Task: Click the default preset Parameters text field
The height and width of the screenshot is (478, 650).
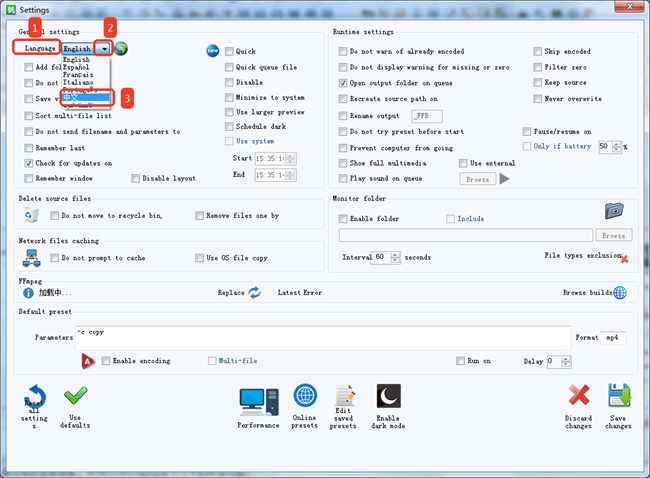Action: (320, 337)
